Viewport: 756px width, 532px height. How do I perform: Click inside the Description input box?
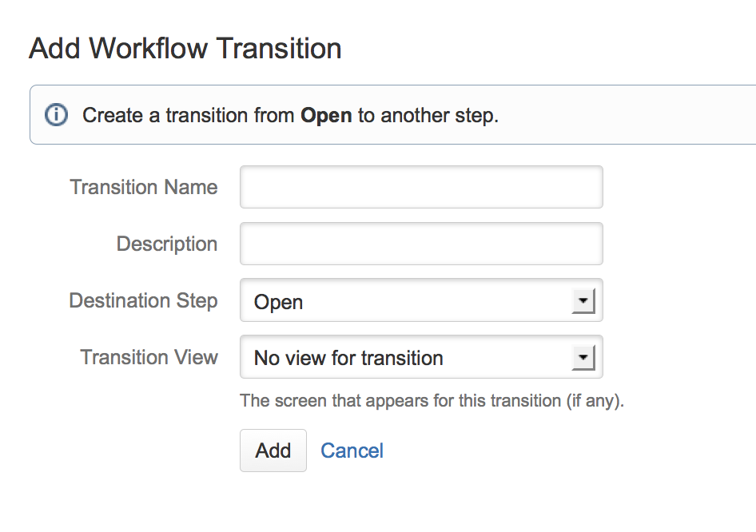[421, 244]
